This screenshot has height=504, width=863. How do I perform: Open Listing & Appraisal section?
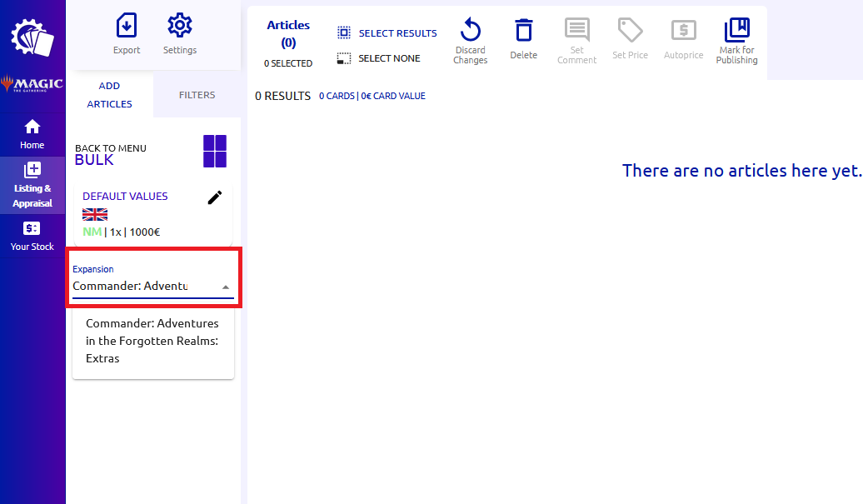tap(32, 185)
